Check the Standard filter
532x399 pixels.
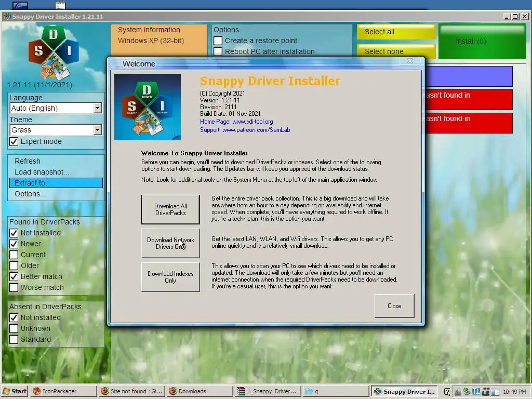pos(14,339)
